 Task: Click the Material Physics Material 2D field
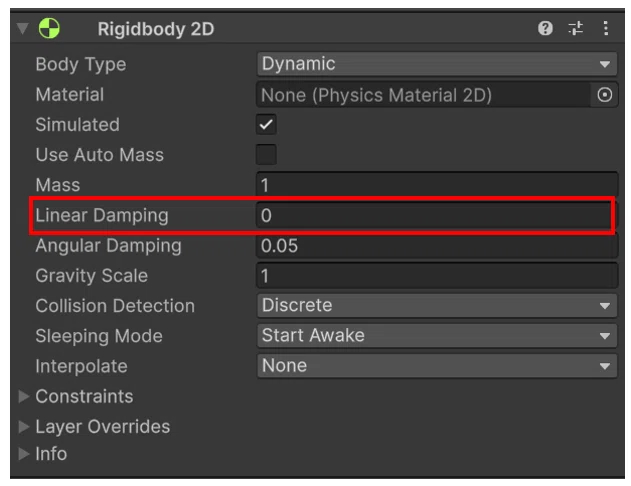[423, 95]
